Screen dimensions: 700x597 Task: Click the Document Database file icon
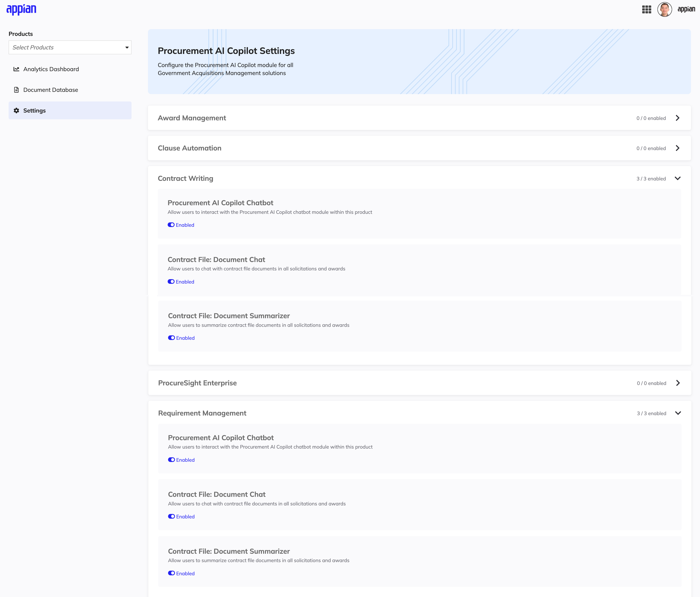point(16,90)
